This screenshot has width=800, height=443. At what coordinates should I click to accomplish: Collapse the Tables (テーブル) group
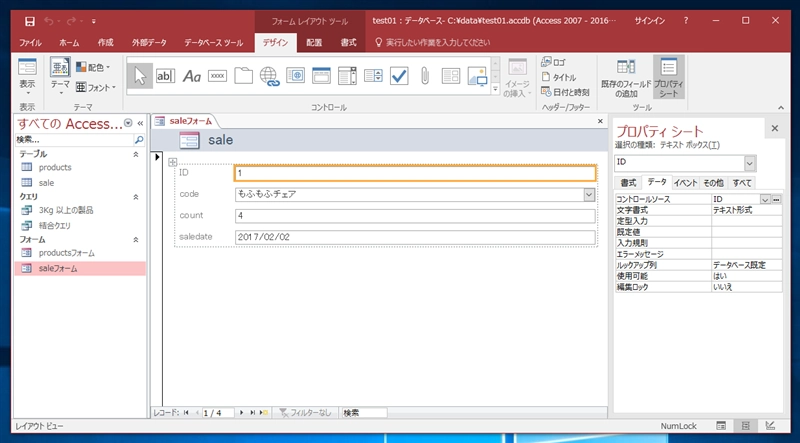coord(136,154)
